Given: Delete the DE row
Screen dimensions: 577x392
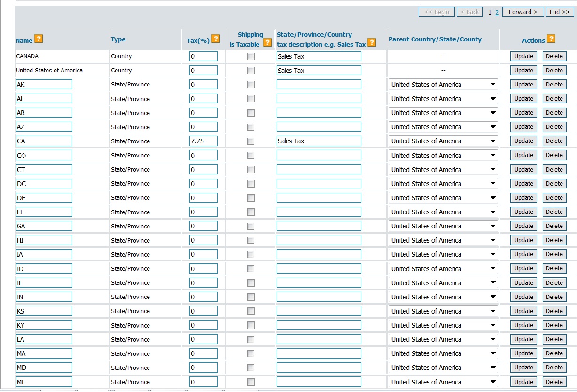Looking at the screenshot, I should [x=554, y=198].
